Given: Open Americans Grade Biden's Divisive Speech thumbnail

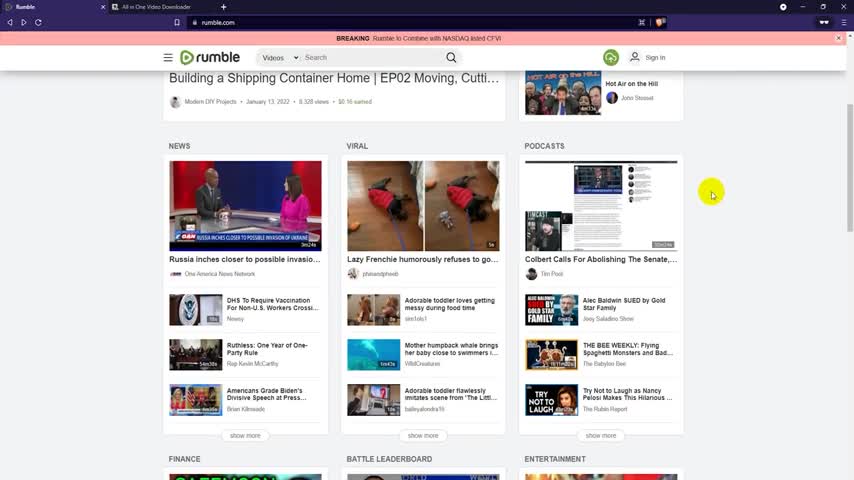Looking at the screenshot, I should pyautogui.click(x=196, y=400).
